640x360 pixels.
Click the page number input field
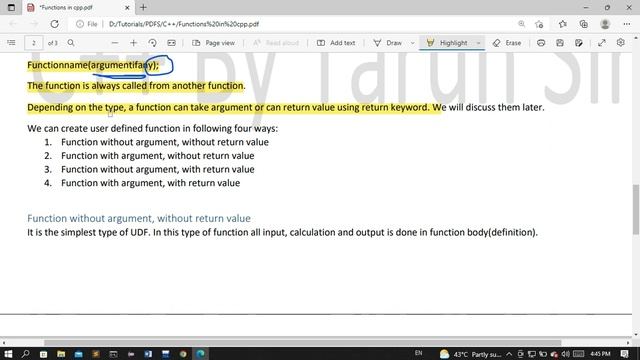tap(33, 43)
